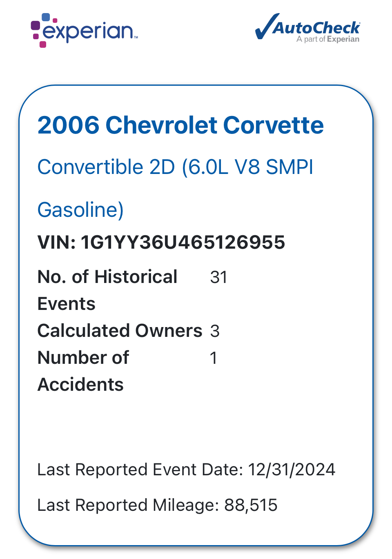
Task: Click the mileage value 88,515
Action: pos(251,505)
